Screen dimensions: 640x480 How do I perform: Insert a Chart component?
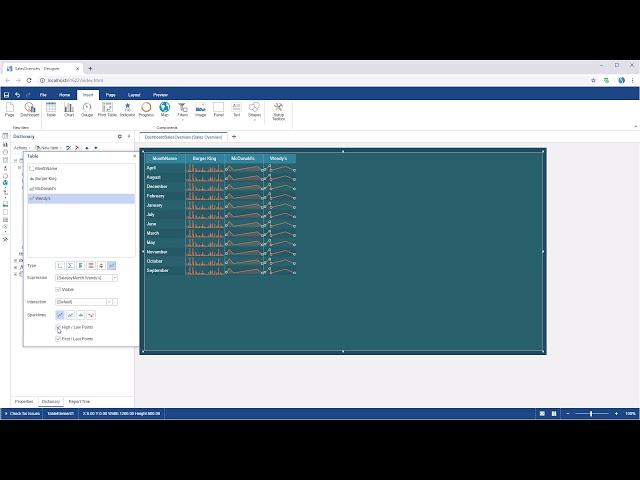[69, 110]
